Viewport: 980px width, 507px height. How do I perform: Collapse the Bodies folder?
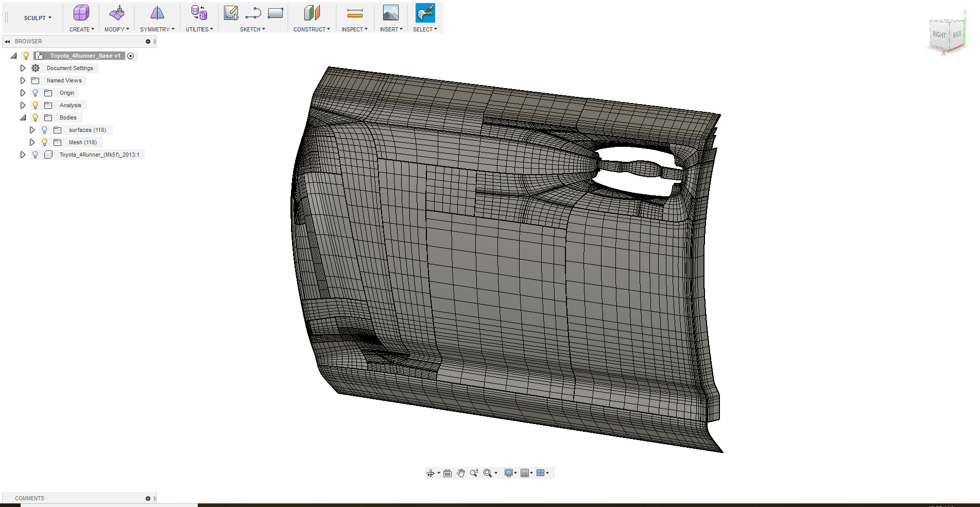(x=23, y=117)
